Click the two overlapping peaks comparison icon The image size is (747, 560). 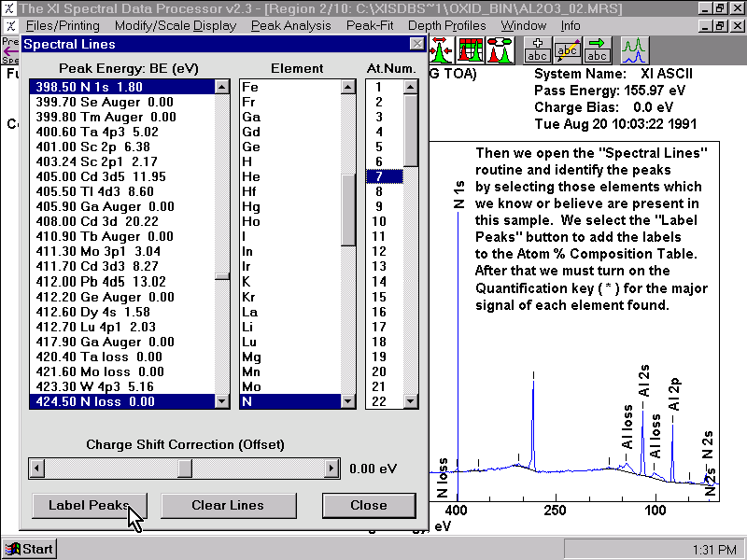(500, 50)
